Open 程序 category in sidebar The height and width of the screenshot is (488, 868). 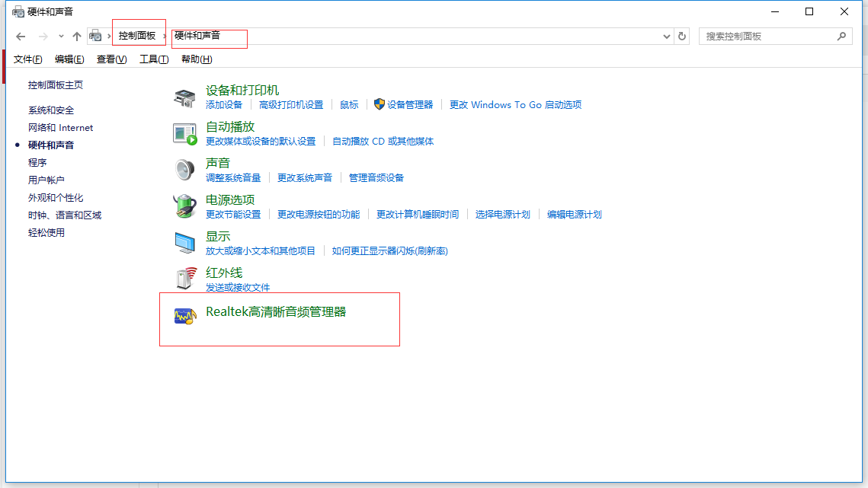pyautogui.click(x=37, y=163)
